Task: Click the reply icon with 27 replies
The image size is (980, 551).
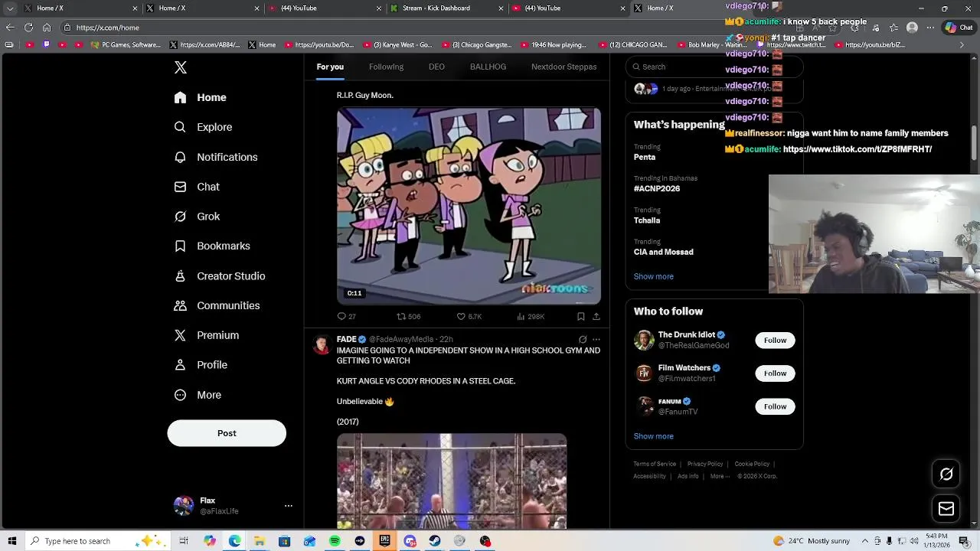Action: (x=341, y=316)
